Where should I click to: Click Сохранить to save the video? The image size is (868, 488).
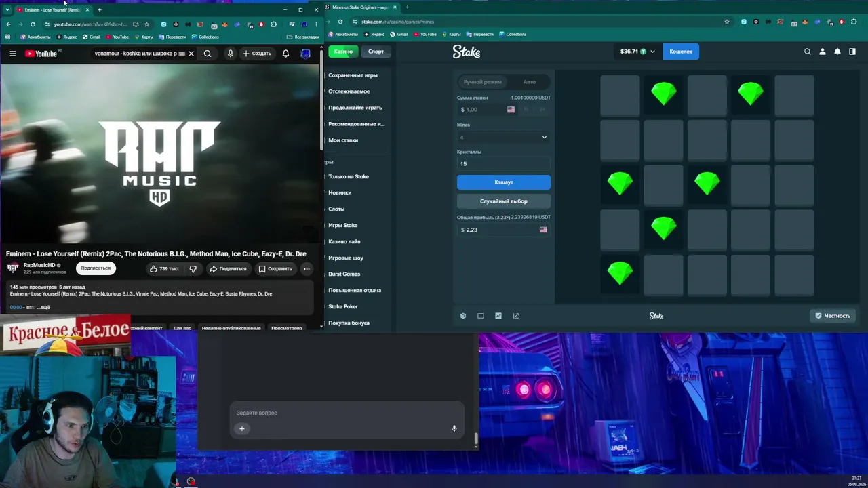(x=275, y=269)
